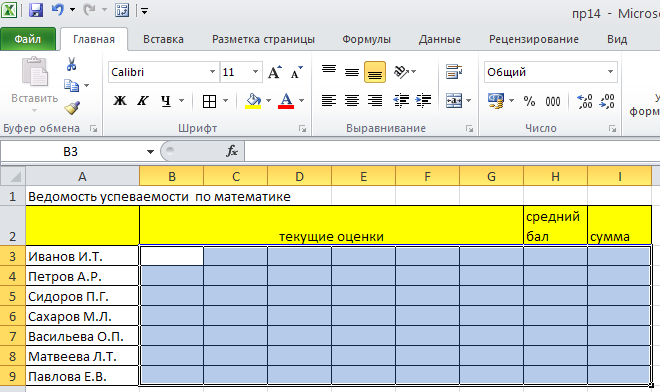This screenshot has height=392, width=660.
Task: Align cell text to the left
Action: 329,101
